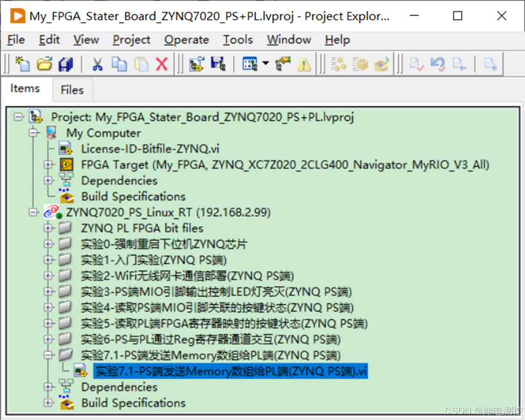This screenshot has width=525, height=420.
Task: Click the Save All toolbar icon
Action: 66,63
